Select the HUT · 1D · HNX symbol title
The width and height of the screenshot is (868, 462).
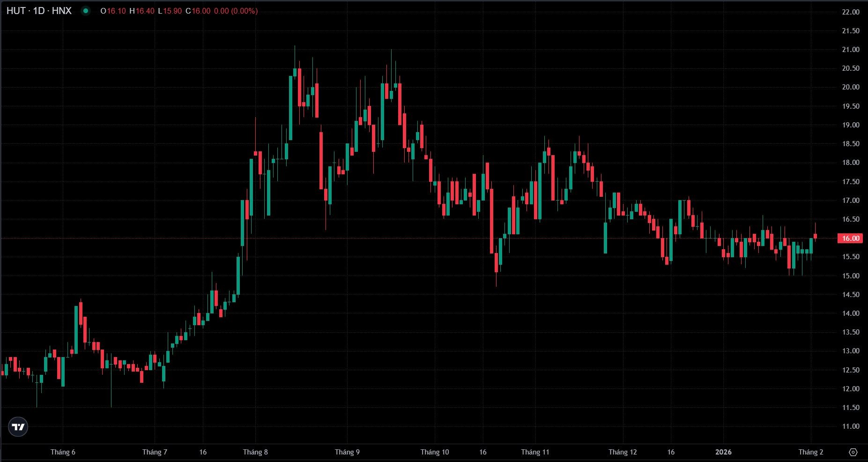(39, 11)
